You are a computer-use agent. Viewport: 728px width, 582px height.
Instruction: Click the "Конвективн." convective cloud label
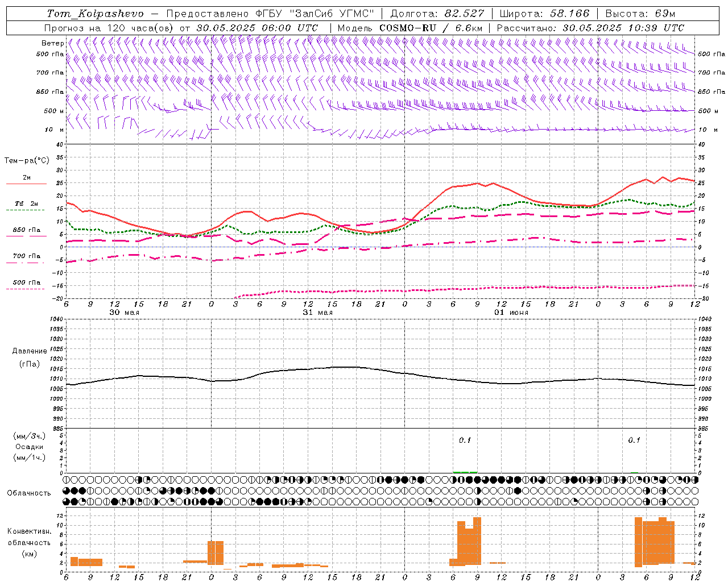click(x=29, y=531)
